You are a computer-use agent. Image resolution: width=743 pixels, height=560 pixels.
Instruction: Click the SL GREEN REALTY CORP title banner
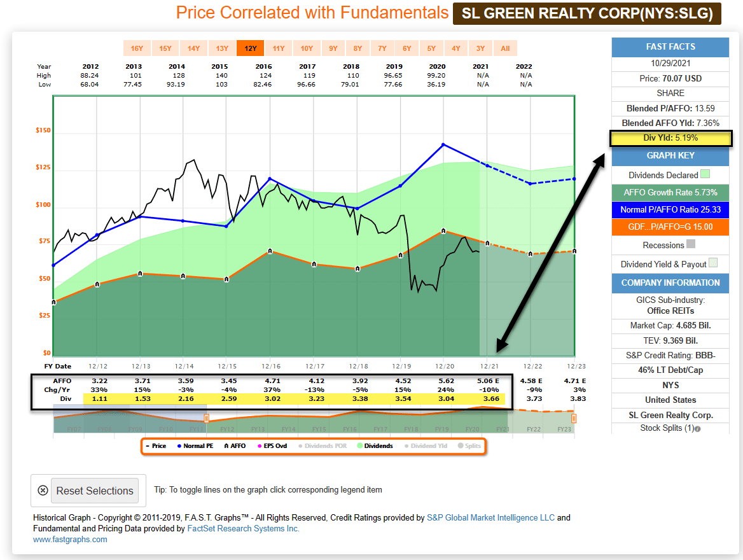(x=587, y=13)
